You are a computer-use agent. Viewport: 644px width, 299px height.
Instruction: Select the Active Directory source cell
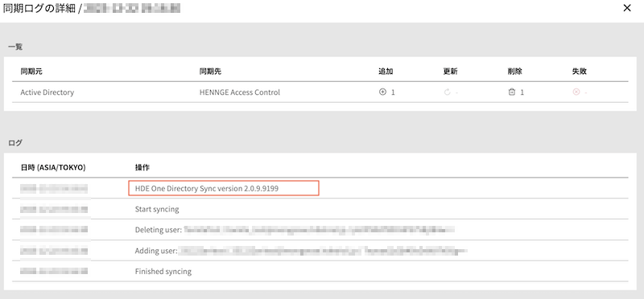pyautogui.click(x=47, y=92)
